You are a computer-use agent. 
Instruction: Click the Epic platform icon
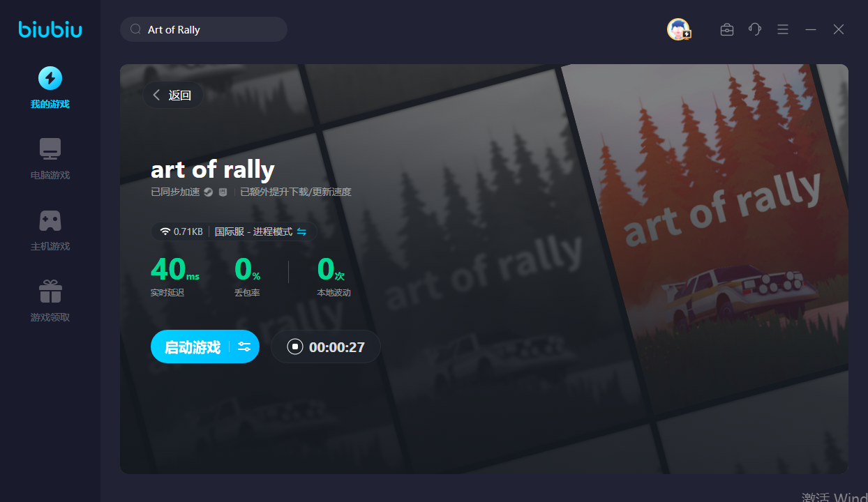click(x=223, y=192)
